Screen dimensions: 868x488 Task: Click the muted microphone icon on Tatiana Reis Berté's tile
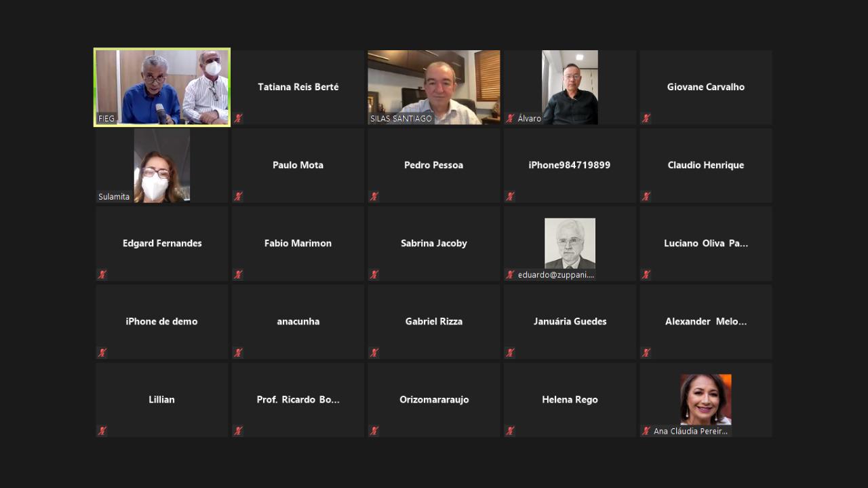238,118
